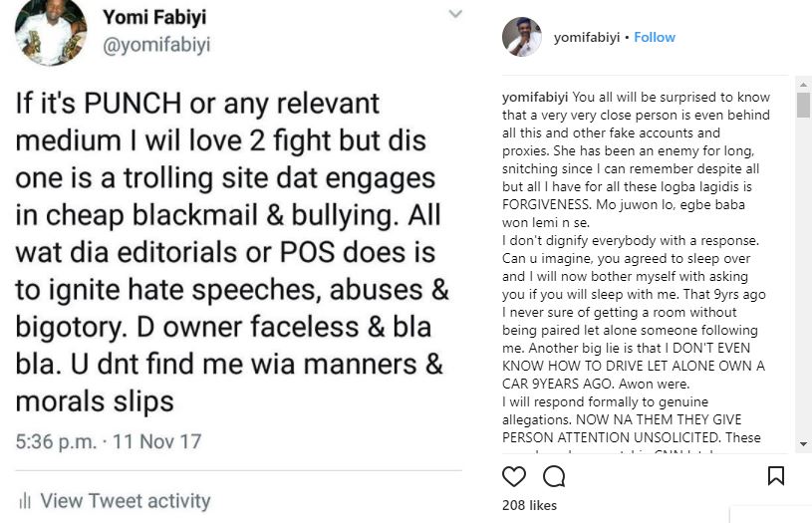Click the caption scrollbar down arrow
This screenshot has width=812, height=523.
click(803, 443)
